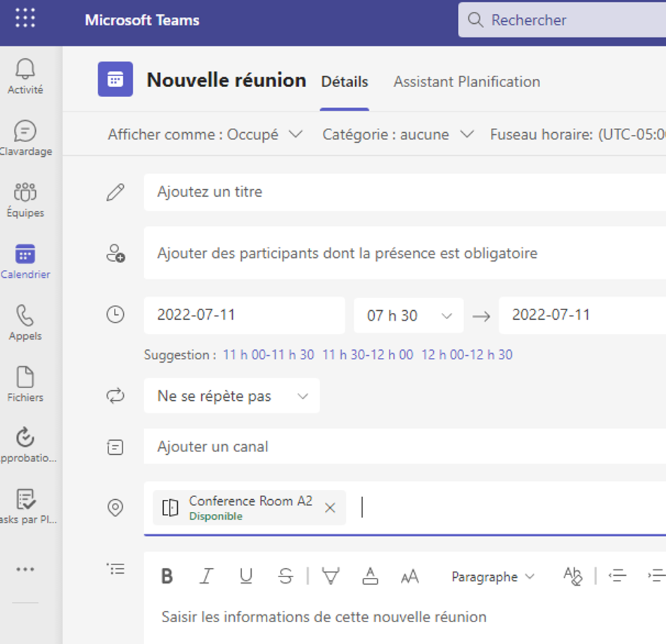This screenshot has height=644, width=666.
Task: Expand the Ne se répète pas dropdown
Action: pyautogui.click(x=231, y=396)
